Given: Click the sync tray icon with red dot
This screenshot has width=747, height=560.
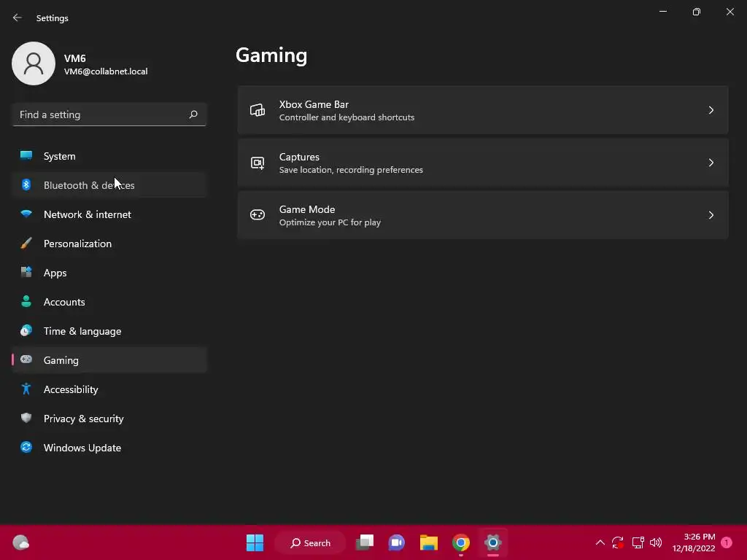Looking at the screenshot, I should pos(618,542).
